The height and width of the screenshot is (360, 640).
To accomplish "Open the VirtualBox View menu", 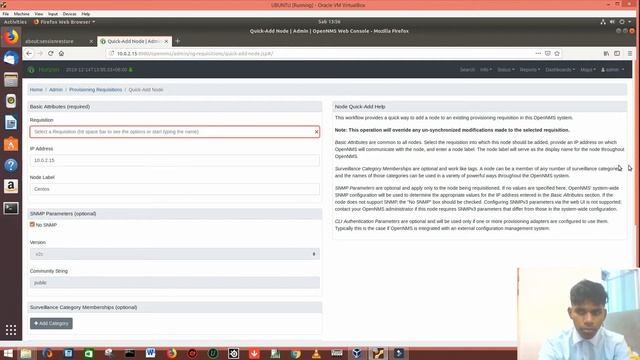I will 39,14.
